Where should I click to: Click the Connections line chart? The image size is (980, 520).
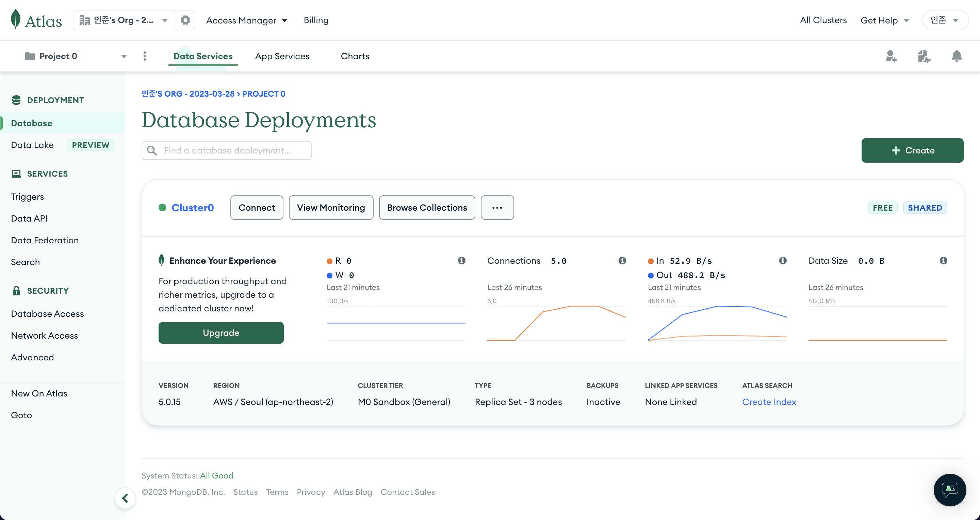point(557,323)
